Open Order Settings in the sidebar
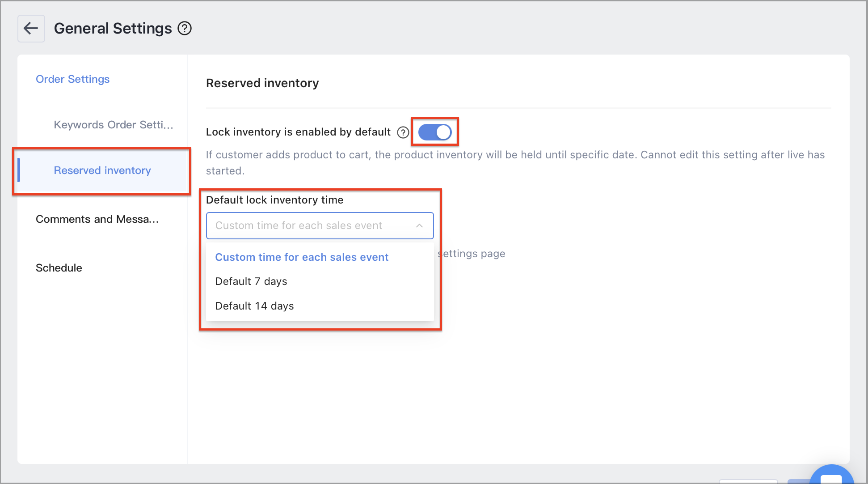This screenshot has width=868, height=484. (x=73, y=79)
